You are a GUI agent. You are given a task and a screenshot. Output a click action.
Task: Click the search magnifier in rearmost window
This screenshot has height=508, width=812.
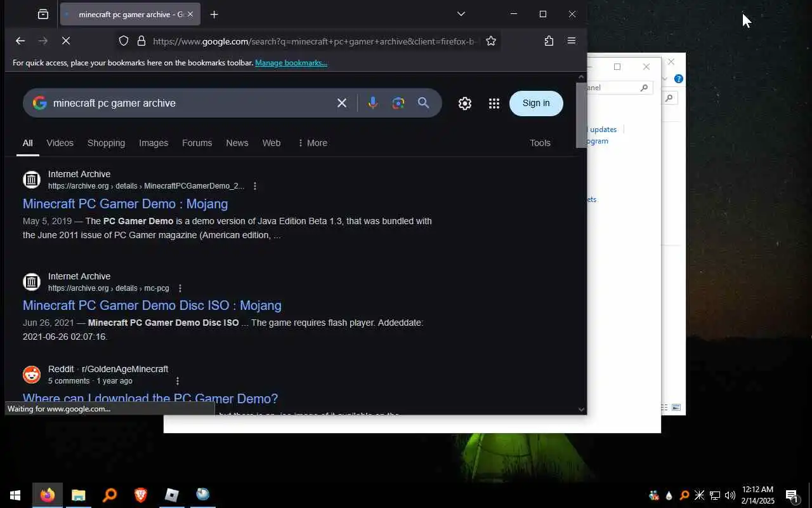pyautogui.click(x=669, y=98)
